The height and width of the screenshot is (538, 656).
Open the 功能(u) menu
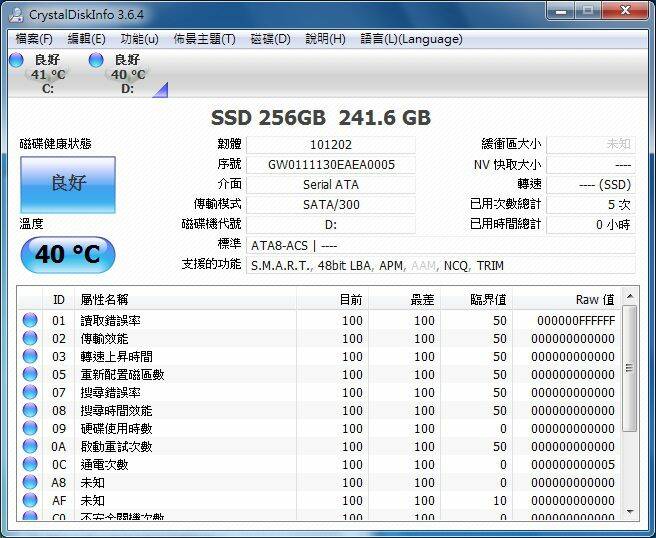pos(139,39)
